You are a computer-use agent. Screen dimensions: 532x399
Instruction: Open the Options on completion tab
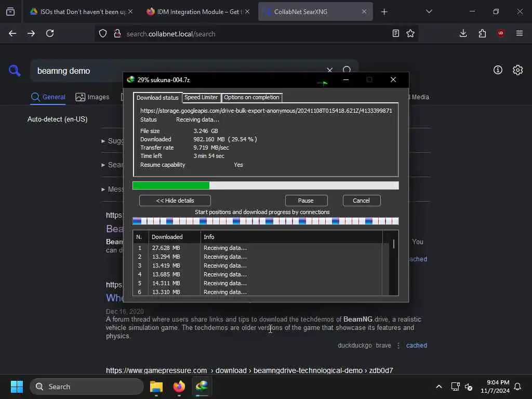251,97
